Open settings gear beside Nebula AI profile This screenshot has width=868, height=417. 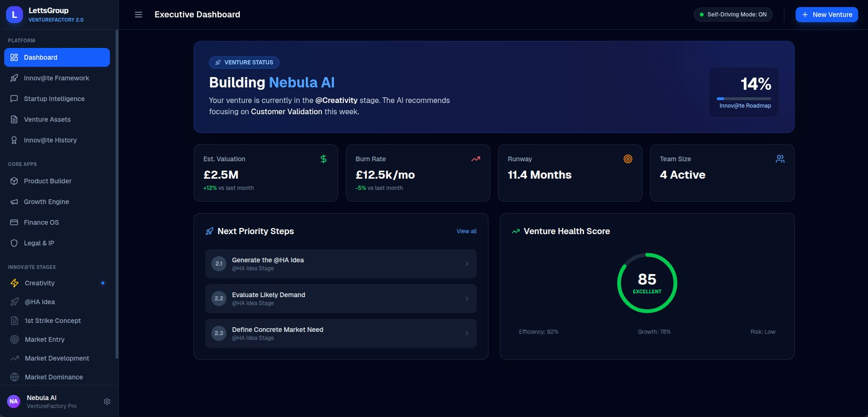point(107,401)
